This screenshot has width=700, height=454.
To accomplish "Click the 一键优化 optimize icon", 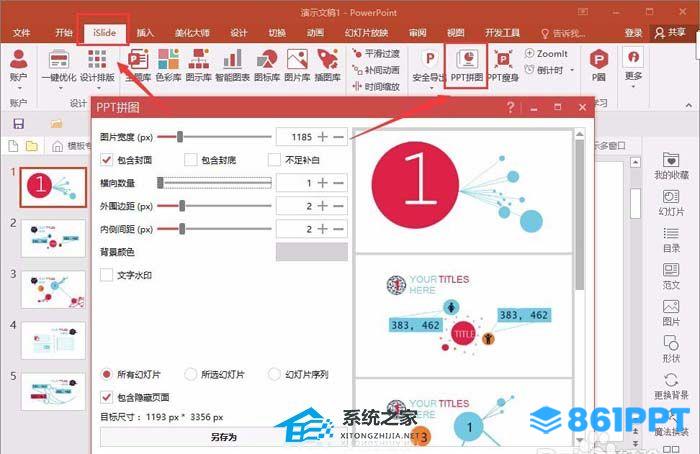I will tap(59, 59).
